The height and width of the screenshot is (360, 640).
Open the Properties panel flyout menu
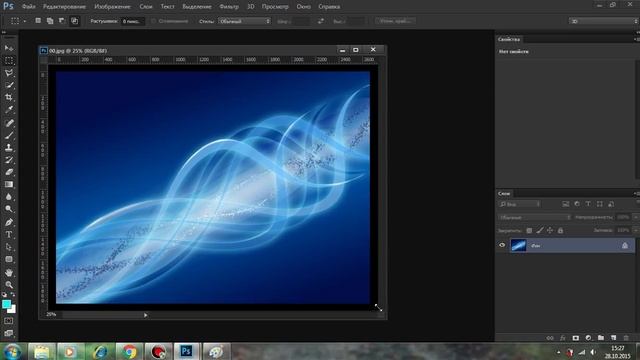636,39
